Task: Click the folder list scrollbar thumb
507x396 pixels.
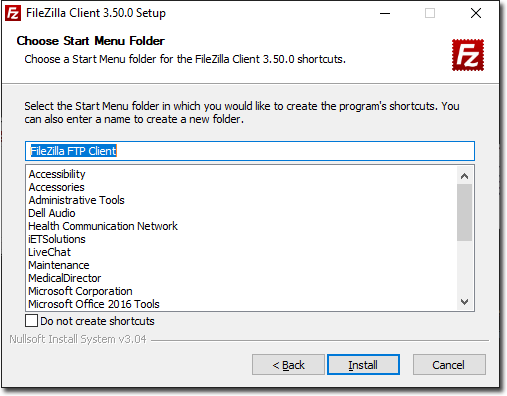Action: coord(464,212)
